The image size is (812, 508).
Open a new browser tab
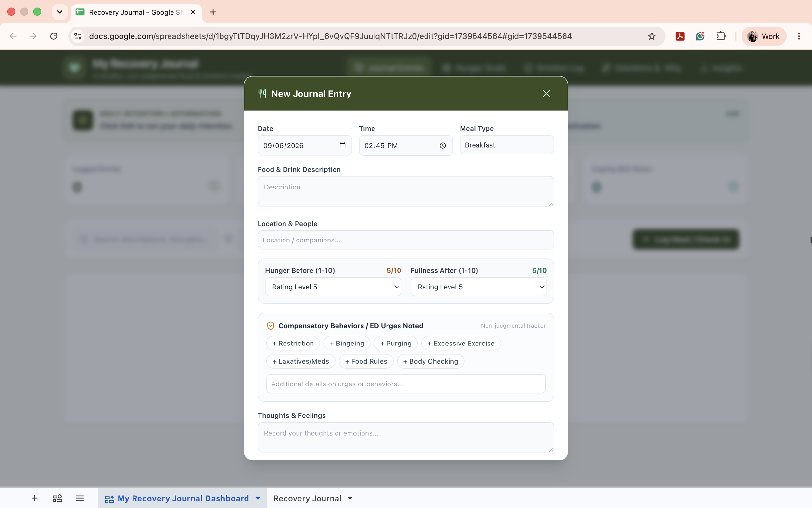point(213,12)
